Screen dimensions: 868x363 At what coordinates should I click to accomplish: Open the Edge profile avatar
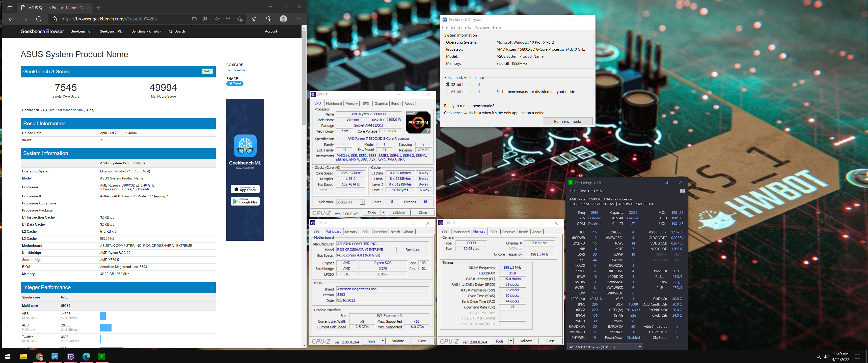click(x=283, y=19)
